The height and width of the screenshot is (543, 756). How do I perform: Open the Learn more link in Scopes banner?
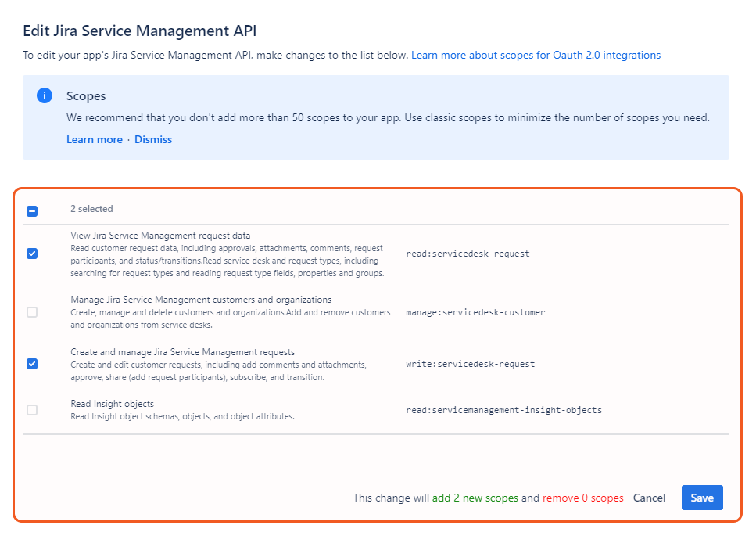click(x=95, y=139)
